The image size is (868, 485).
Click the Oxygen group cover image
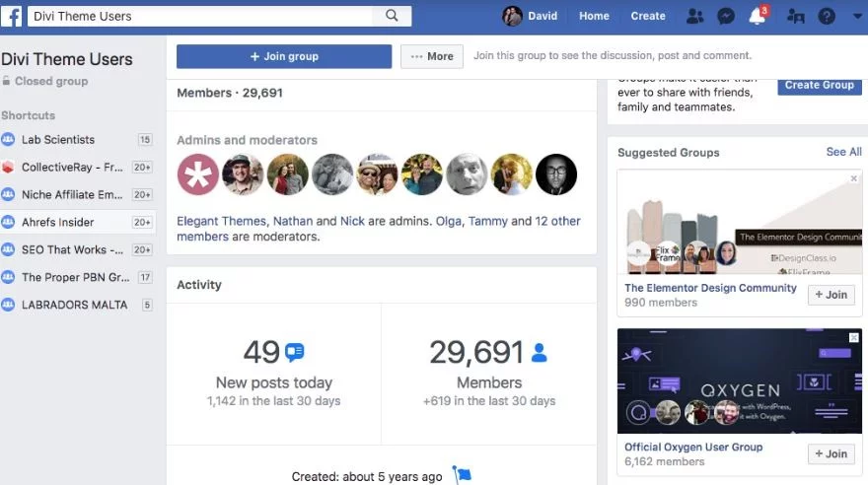(x=740, y=381)
